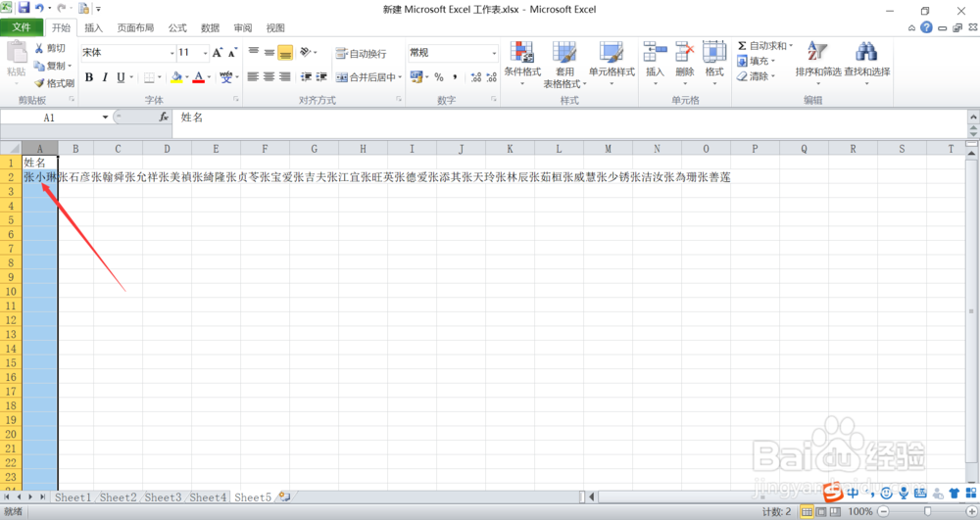Open 套用表格格式 table format gallery

point(564,65)
